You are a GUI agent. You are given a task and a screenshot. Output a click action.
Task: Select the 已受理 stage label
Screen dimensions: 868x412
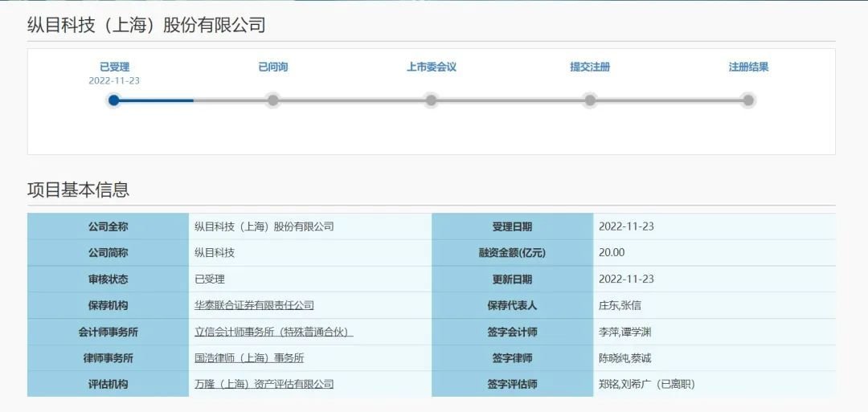point(114,67)
